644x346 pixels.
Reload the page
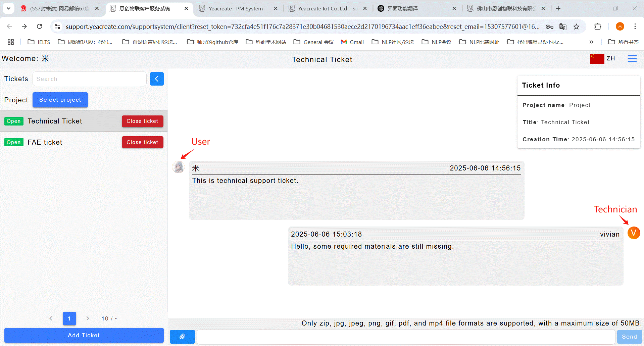tap(40, 27)
